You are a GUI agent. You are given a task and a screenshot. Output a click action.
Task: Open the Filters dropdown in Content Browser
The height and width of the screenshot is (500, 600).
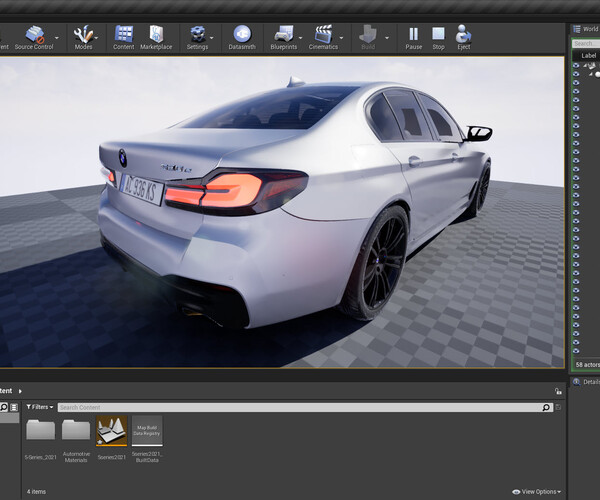point(39,407)
